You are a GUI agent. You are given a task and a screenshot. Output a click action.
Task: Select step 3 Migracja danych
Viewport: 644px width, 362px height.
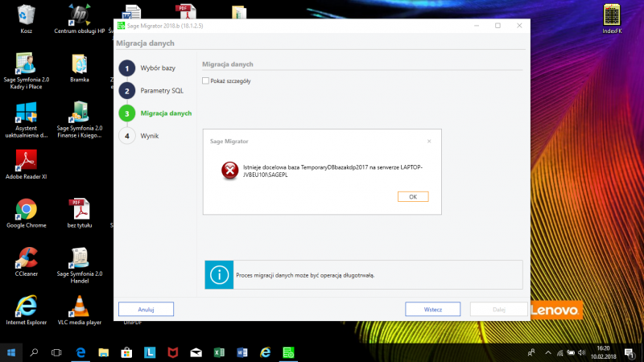pyautogui.click(x=155, y=113)
